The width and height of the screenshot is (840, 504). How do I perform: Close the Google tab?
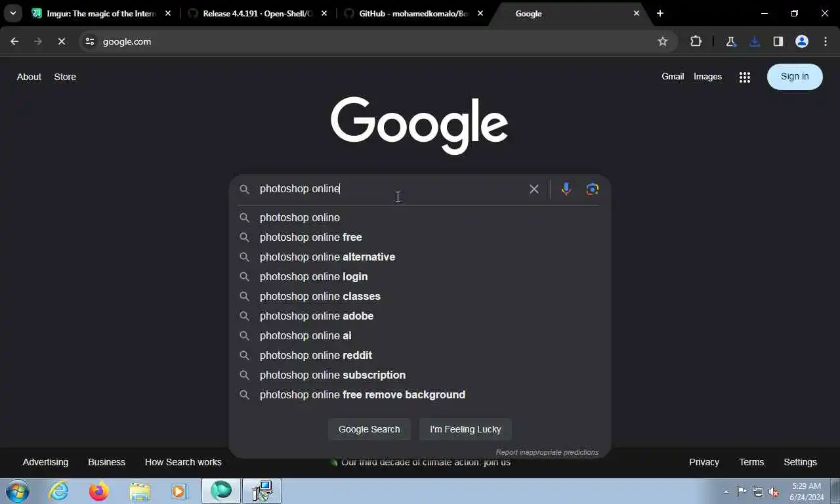(x=636, y=13)
